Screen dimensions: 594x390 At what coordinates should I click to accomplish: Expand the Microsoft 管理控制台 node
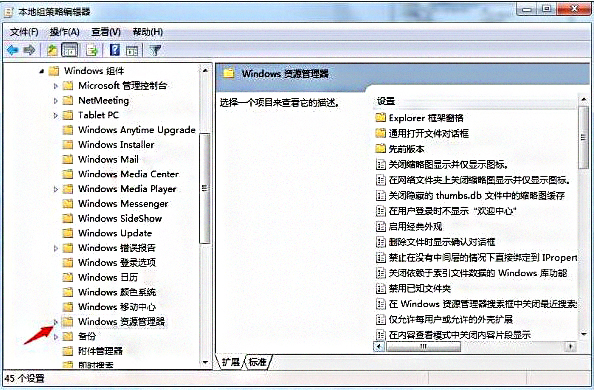tap(56, 86)
